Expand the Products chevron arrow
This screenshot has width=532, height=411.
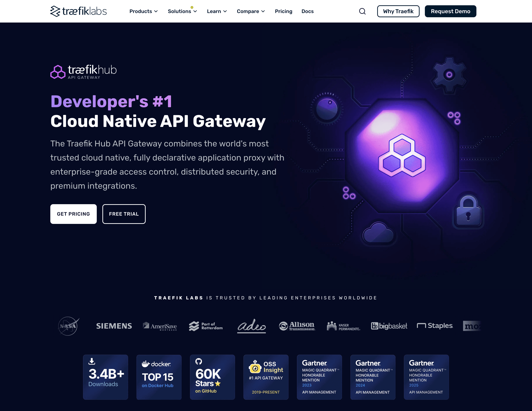(x=156, y=11)
